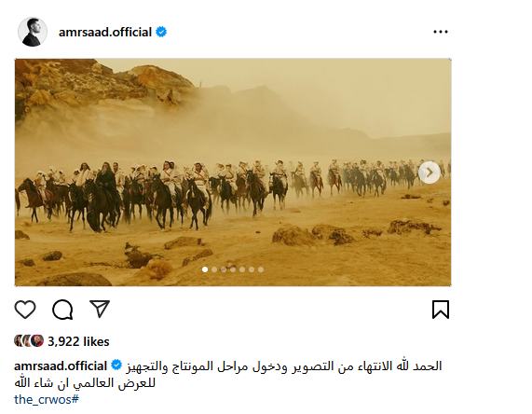This screenshot has height=414, width=532.
Task: Open amrsaad.official profile picture
Action: 33,32
